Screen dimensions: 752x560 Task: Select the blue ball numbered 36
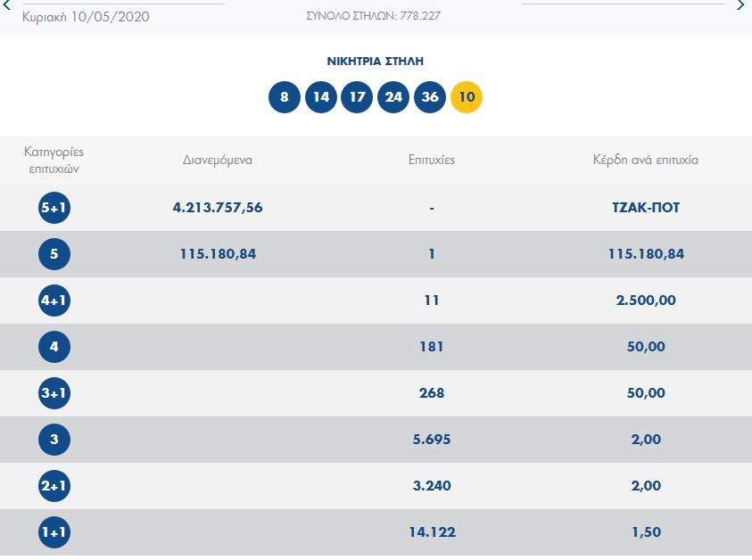click(430, 97)
